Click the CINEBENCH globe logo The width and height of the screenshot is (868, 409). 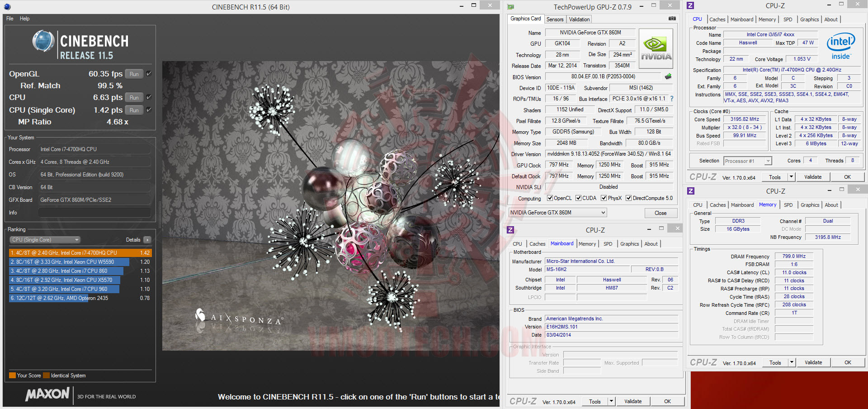(x=43, y=41)
